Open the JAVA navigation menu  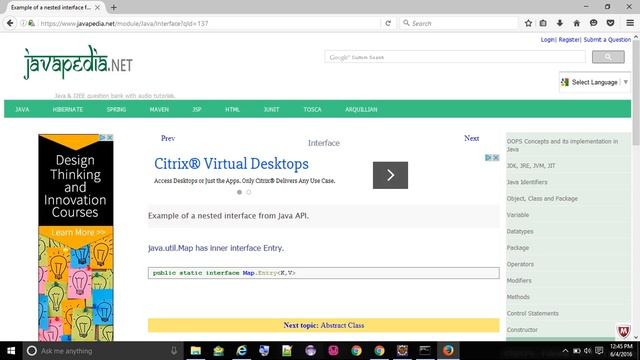pos(22,109)
